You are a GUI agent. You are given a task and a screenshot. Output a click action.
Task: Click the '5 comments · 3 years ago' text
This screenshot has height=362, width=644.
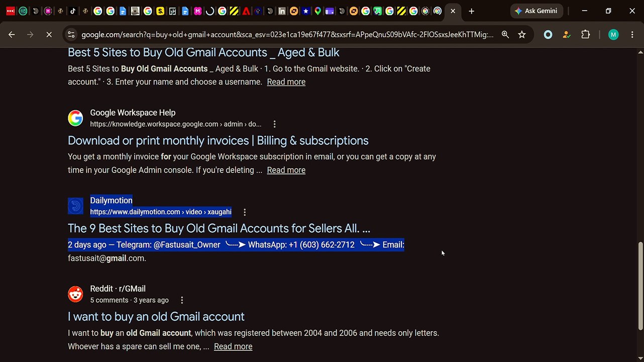130,300
